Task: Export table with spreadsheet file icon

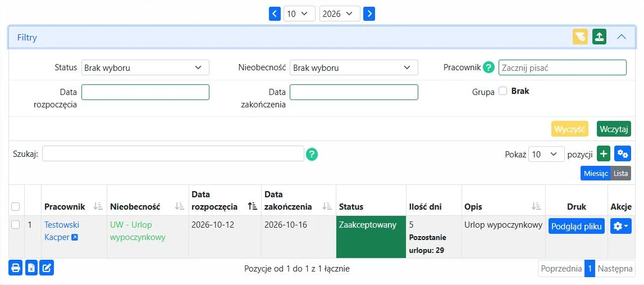Action: (x=31, y=268)
